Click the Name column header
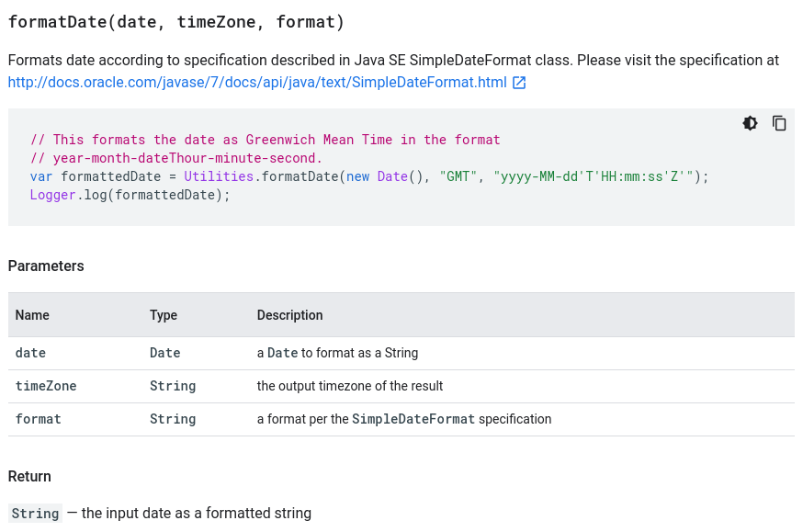The height and width of the screenshot is (532, 803). point(32,315)
